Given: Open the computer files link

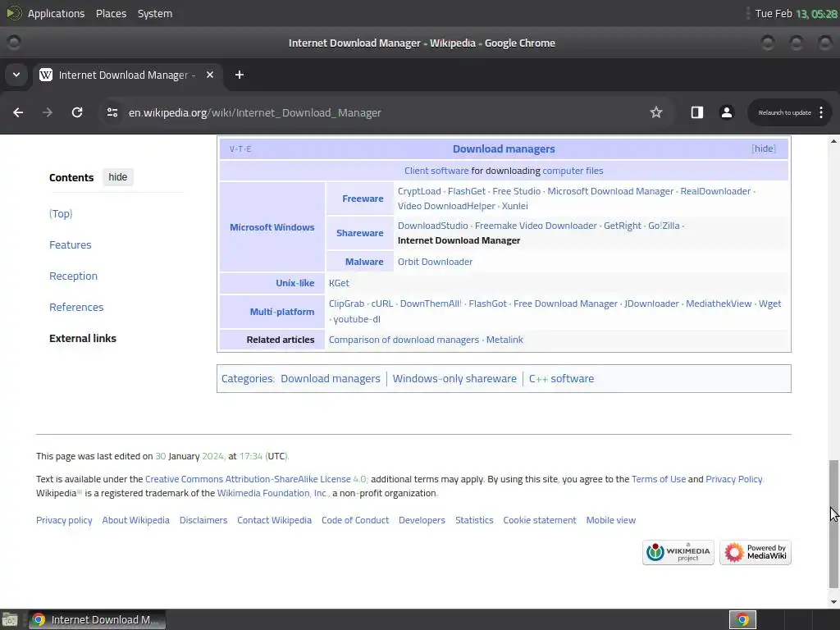Looking at the screenshot, I should click(573, 171).
